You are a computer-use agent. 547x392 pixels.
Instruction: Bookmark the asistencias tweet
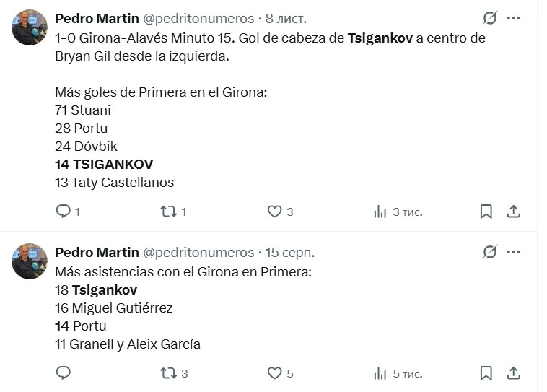point(486,373)
